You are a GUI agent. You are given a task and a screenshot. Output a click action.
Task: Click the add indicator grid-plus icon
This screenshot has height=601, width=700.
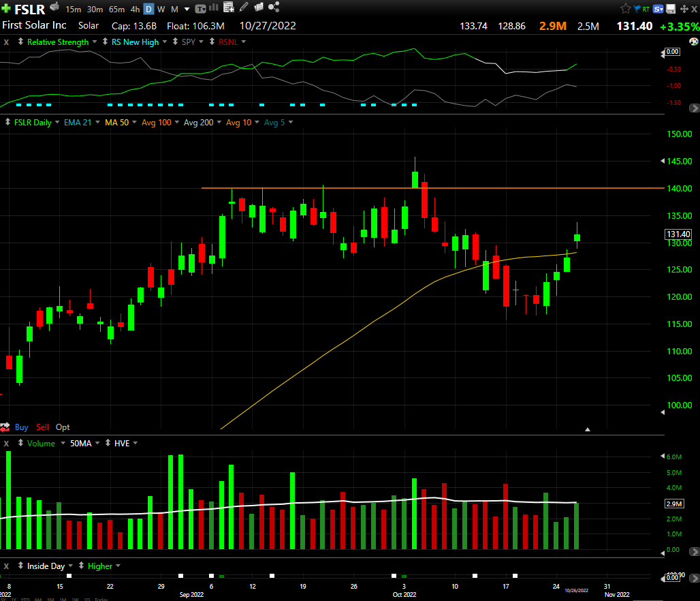[229, 7]
